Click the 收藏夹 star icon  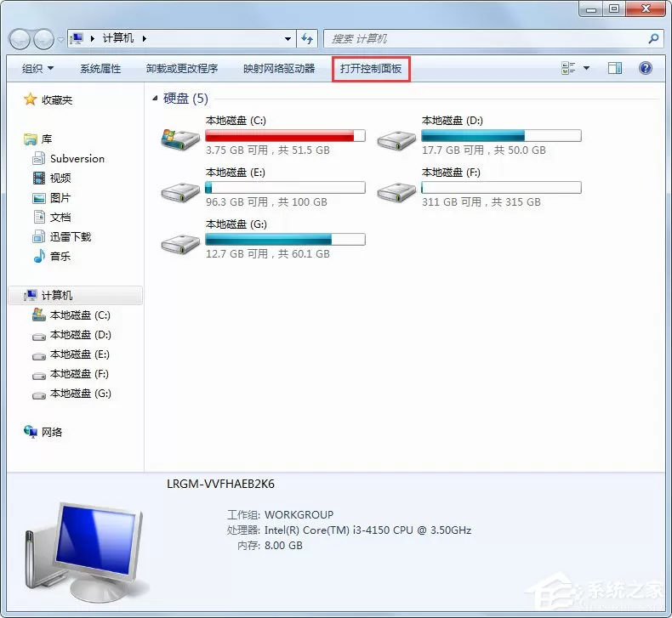30,99
